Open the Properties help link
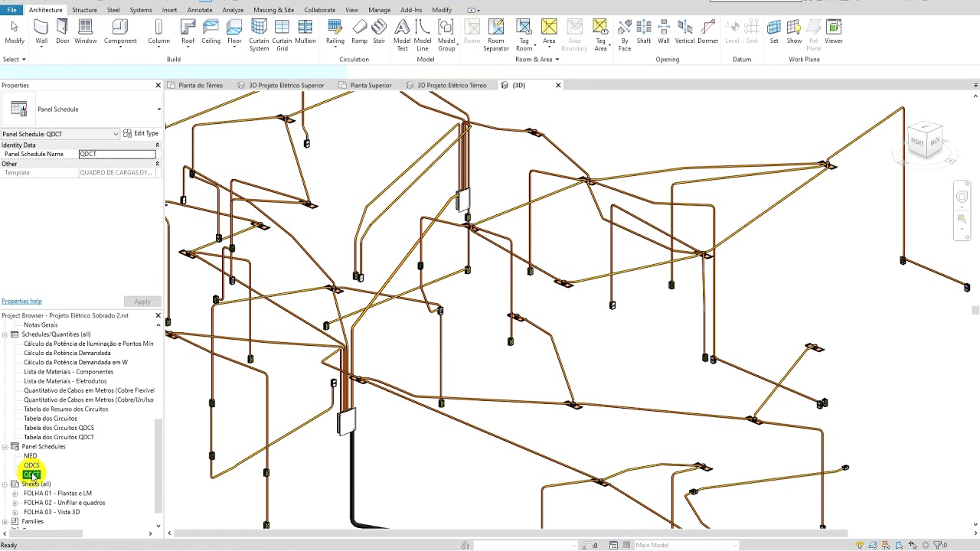 coord(21,302)
